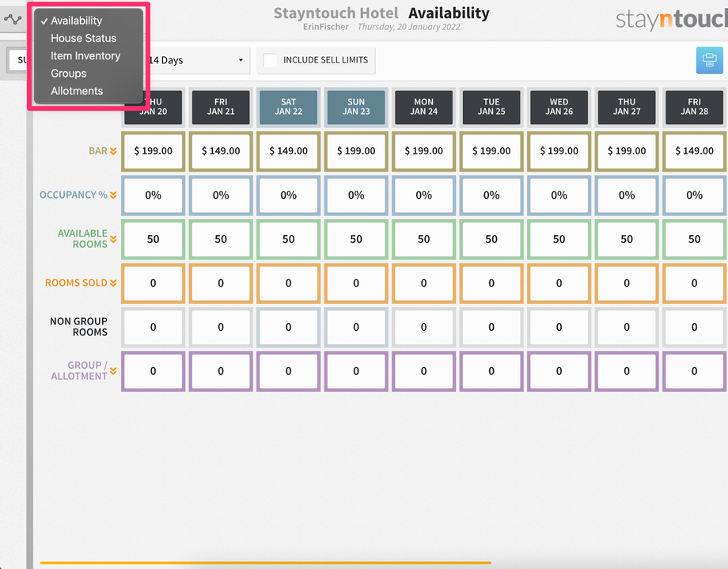The width and height of the screenshot is (728, 569).
Task: Click the stayntouch logo
Action: point(671,20)
